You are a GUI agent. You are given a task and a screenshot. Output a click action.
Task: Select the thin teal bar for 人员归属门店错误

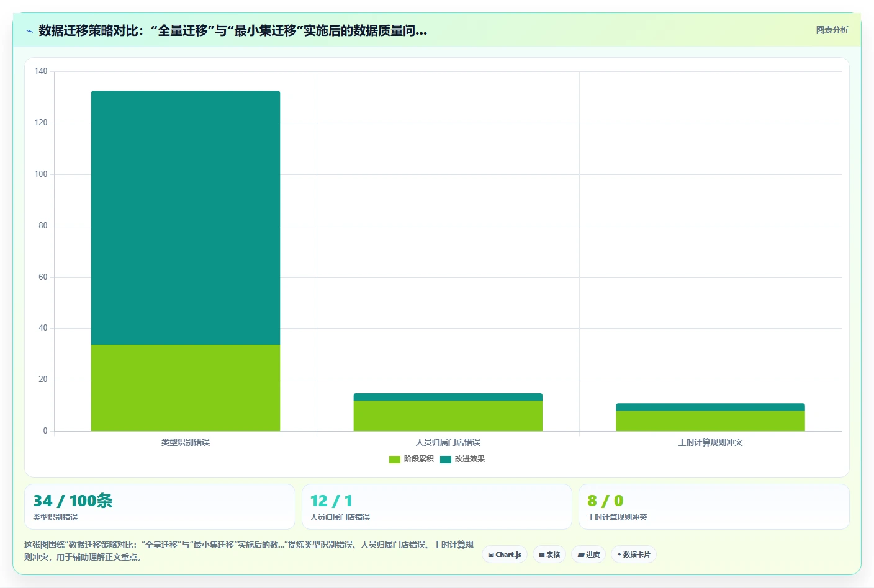(448, 397)
